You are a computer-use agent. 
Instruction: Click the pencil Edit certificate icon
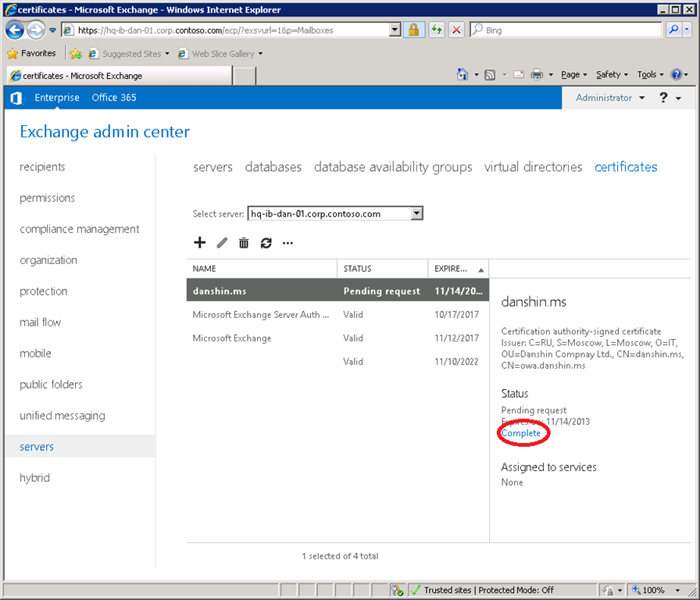(x=222, y=243)
